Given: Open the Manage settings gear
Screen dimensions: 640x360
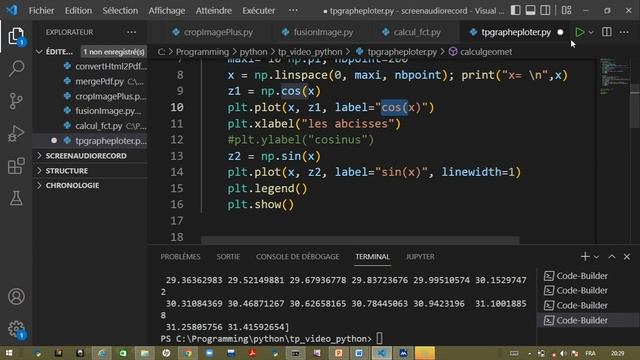Looking at the screenshot, I should pos(16,329).
